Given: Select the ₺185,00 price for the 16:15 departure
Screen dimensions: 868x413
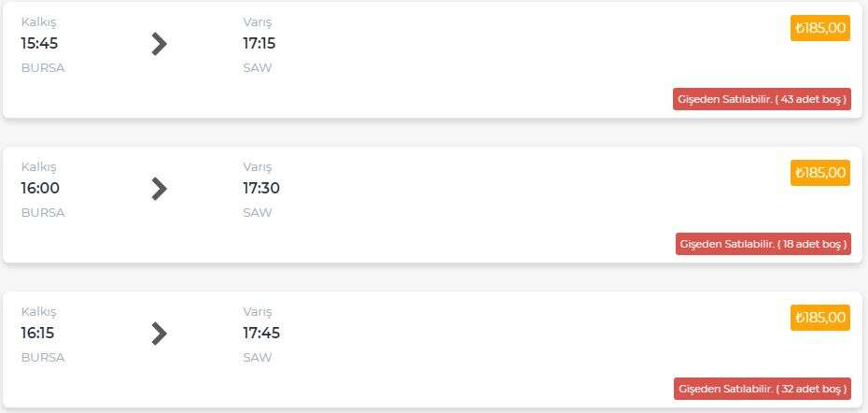Looking at the screenshot, I should (x=819, y=318).
